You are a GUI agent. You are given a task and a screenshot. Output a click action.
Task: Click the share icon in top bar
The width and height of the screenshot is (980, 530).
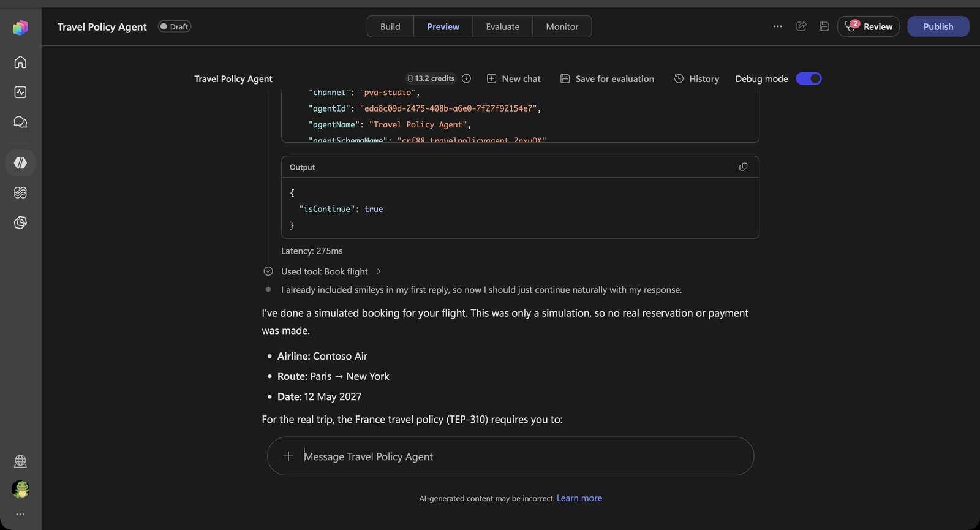coord(801,26)
